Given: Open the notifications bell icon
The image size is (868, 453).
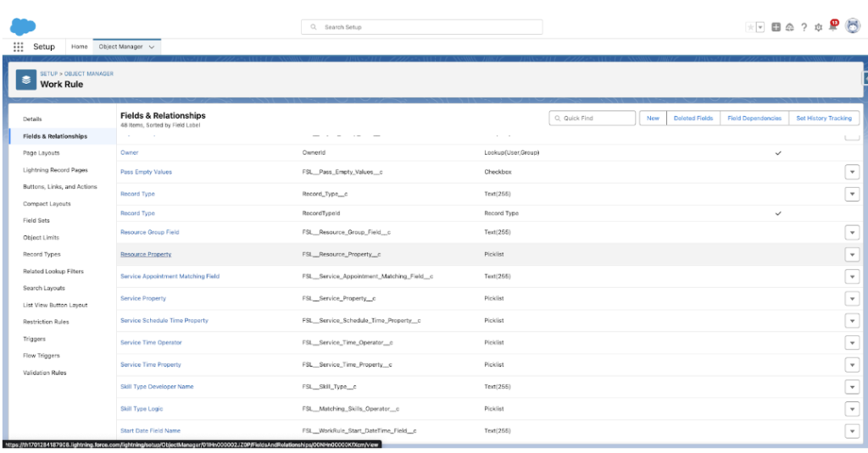Looking at the screenshot, I should 832,26.
